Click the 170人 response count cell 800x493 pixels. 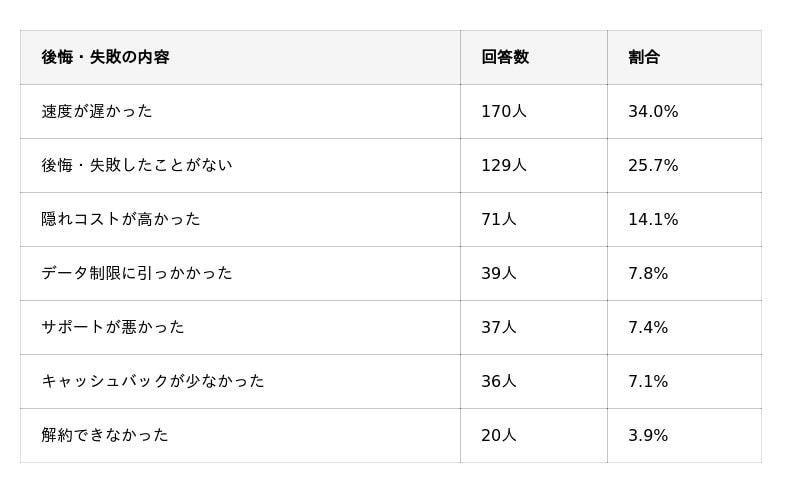[503, 111]
